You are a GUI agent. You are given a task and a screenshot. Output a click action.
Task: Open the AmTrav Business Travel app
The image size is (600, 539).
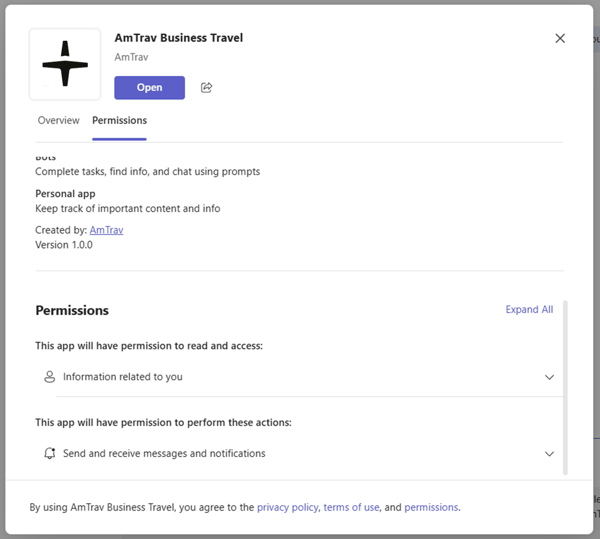(x=149, y=88)
